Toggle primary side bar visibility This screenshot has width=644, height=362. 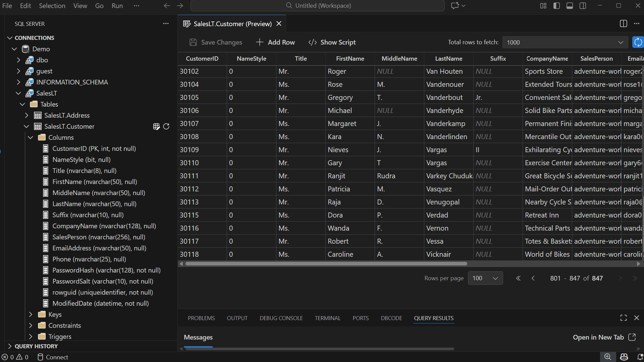tap(556, 6)
